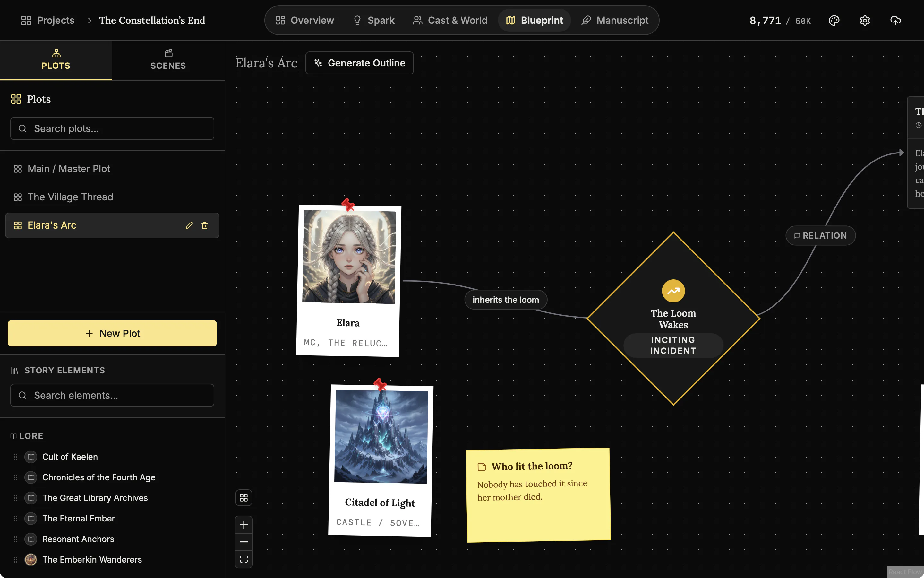Select the Blueprint section
Image resolution: width=924 pixels, height=578 pixels.
coord(534,20)
